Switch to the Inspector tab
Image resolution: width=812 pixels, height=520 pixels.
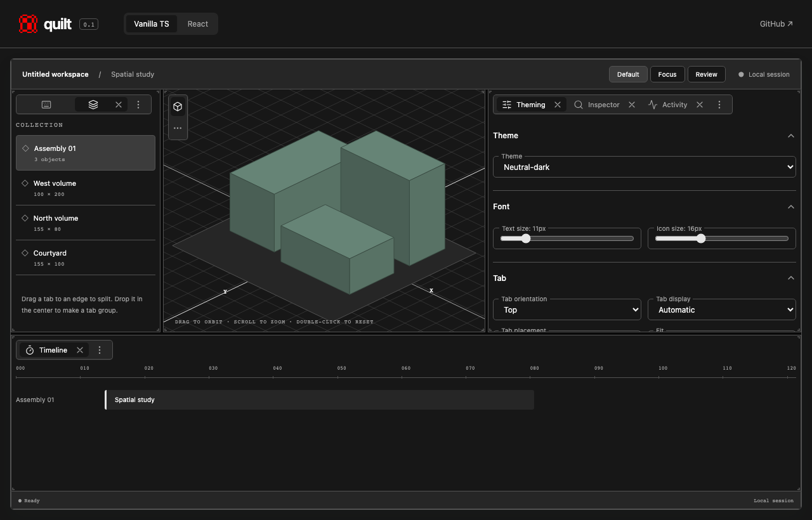pyautogui.click(x=597, y=105)
